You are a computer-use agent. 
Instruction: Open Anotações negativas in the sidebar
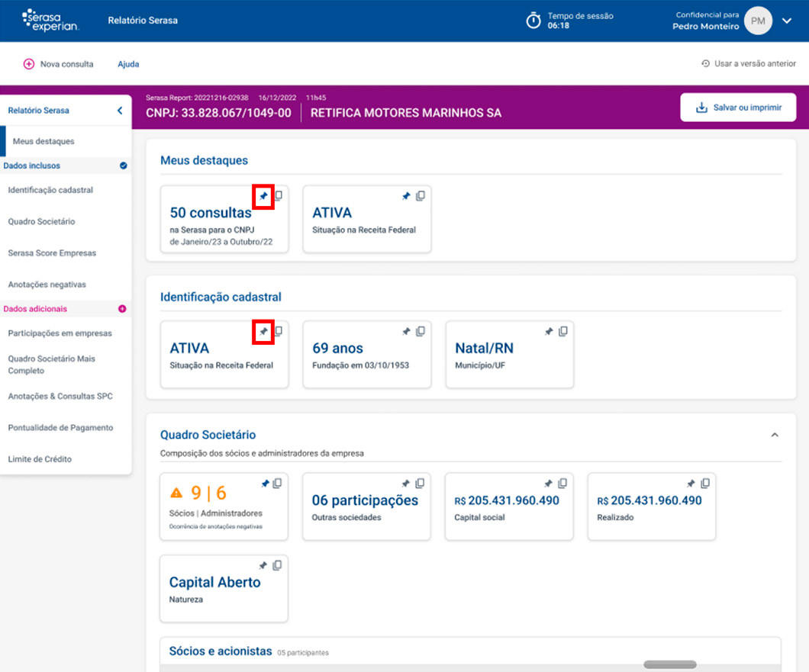point(47,285)
